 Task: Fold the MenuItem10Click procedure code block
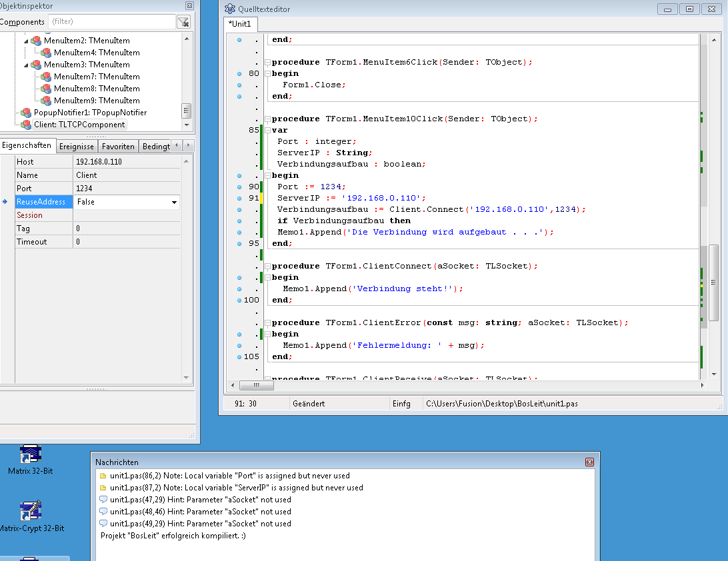267,119
